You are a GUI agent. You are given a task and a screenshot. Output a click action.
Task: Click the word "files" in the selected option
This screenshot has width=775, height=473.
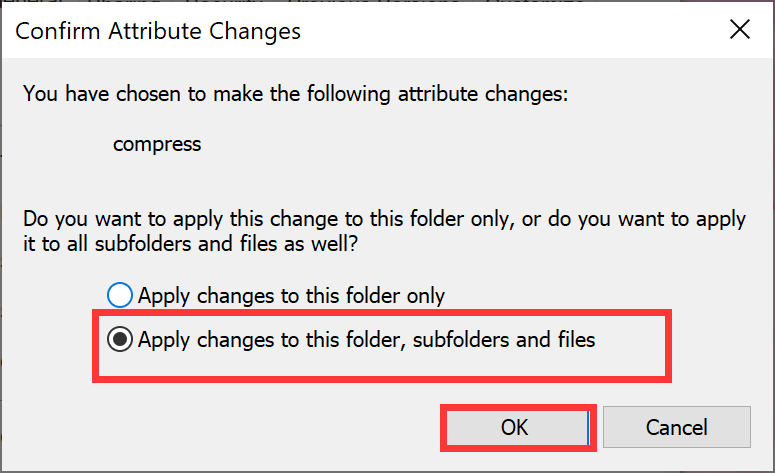[x=573, y=340]
